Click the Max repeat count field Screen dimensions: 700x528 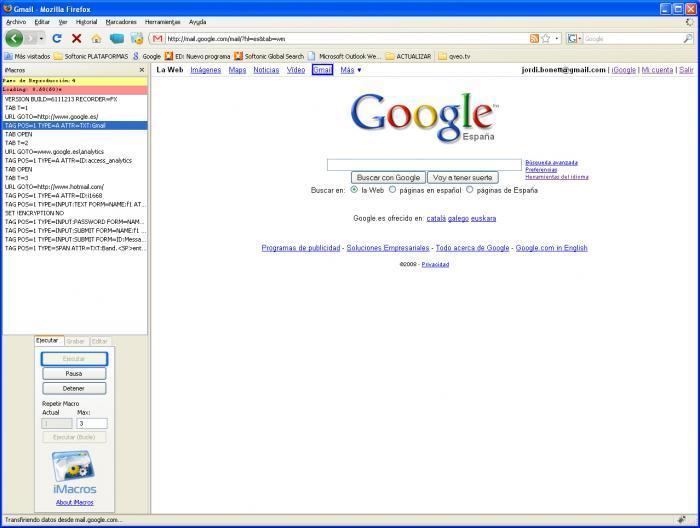(x=92, y=423)
